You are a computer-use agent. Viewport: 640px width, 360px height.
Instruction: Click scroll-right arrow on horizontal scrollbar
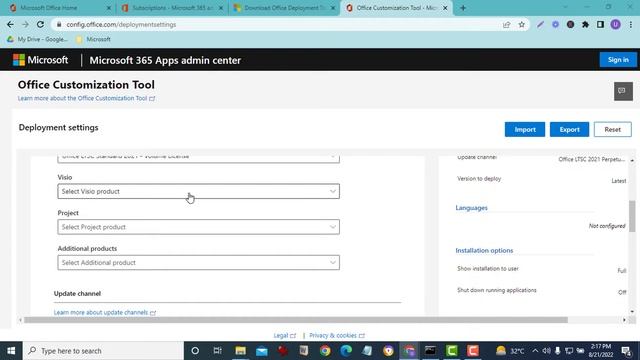[624, 320]
